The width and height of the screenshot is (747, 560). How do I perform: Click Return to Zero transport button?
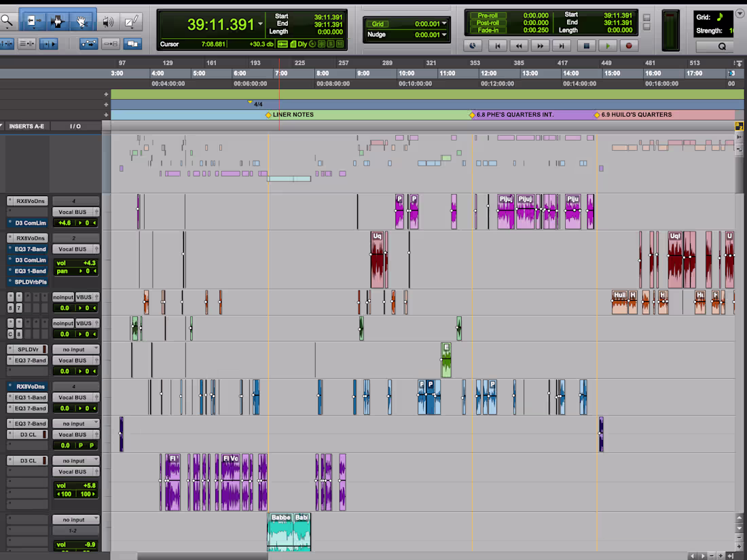coord(497,45)
